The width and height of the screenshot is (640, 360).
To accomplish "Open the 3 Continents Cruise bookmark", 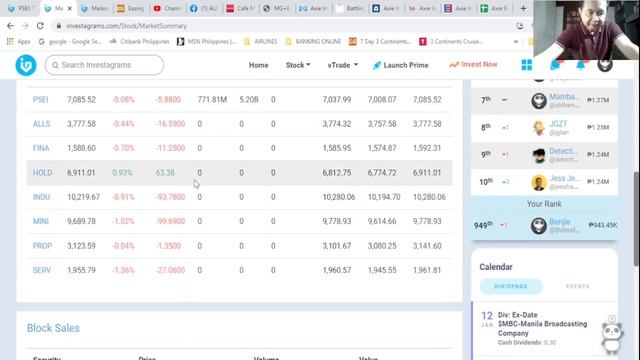I will point(451,41).
